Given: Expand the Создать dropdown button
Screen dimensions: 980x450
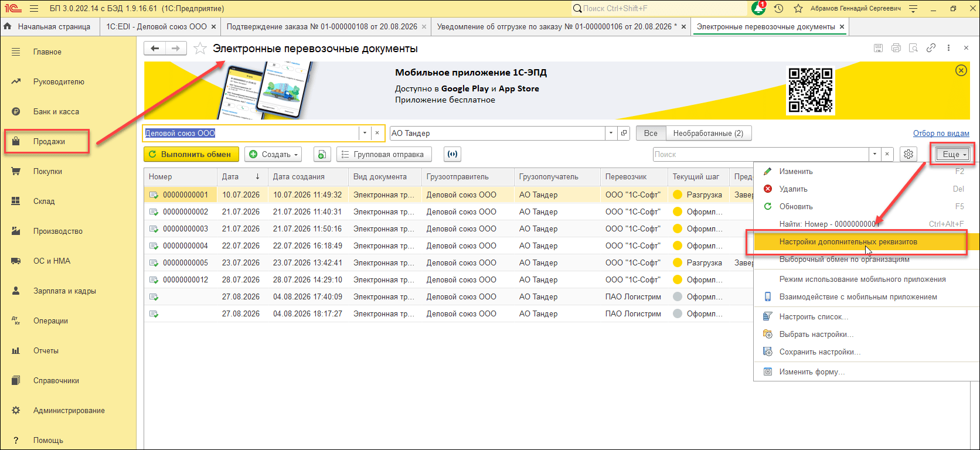Looking at the screenshot, I should coord(273,154).
